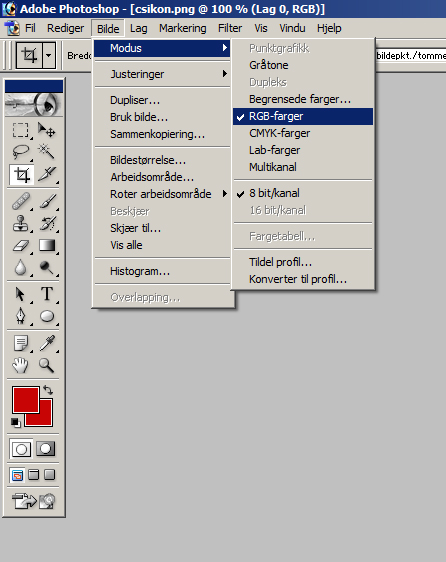This screenshot has width=446, height=562.
Task: Select the Rectangular Marquee tool
Action: (x=21, y=130)
